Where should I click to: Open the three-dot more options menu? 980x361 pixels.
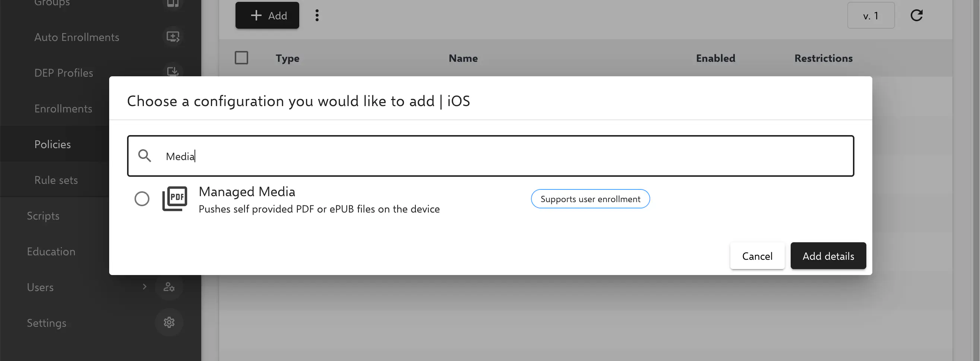click(317, 16)
